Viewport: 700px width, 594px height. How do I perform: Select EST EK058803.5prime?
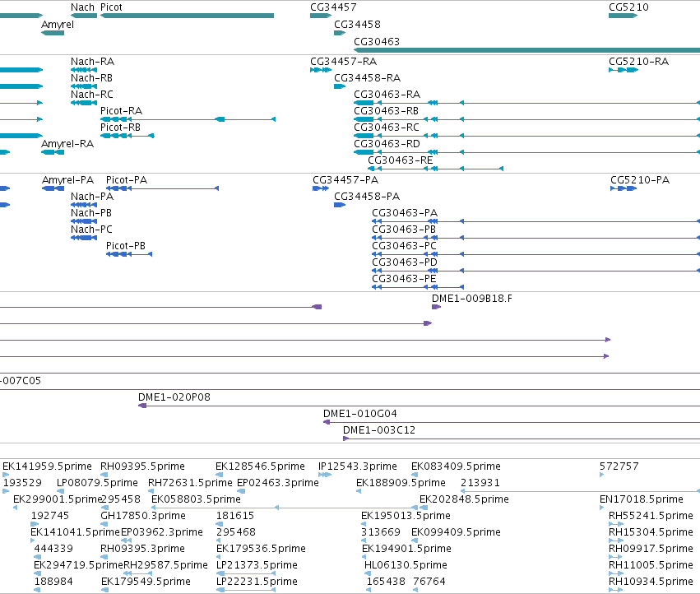[x=196, y=499]
